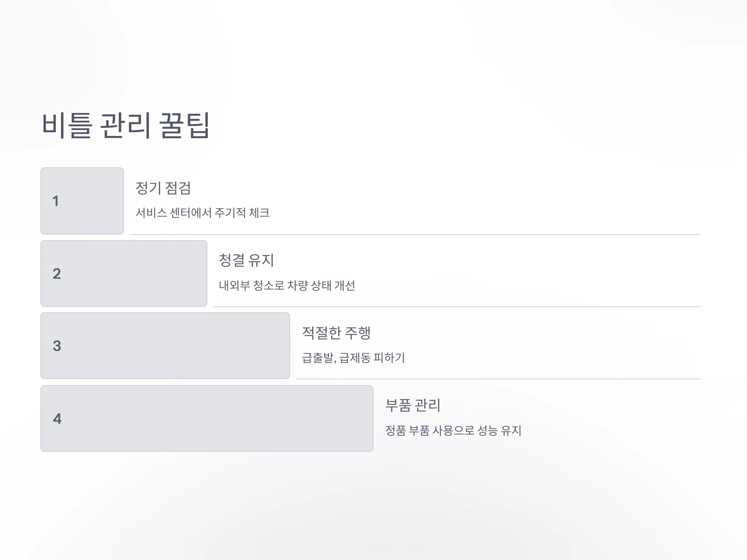Viewport: 747px width, 560px height.
Task: Click the text 정품 부품 사용으로 성능 유지
Action: tap(453, 430)
